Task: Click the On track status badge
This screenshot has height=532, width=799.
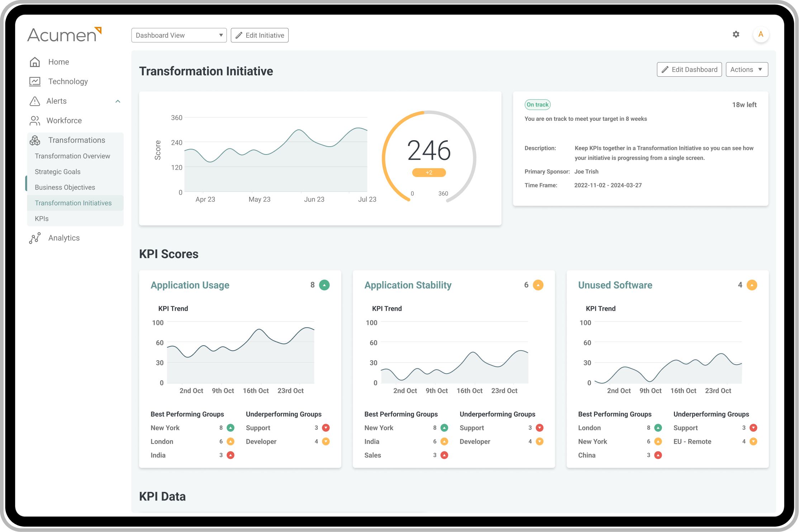Action: click(537, 104)
